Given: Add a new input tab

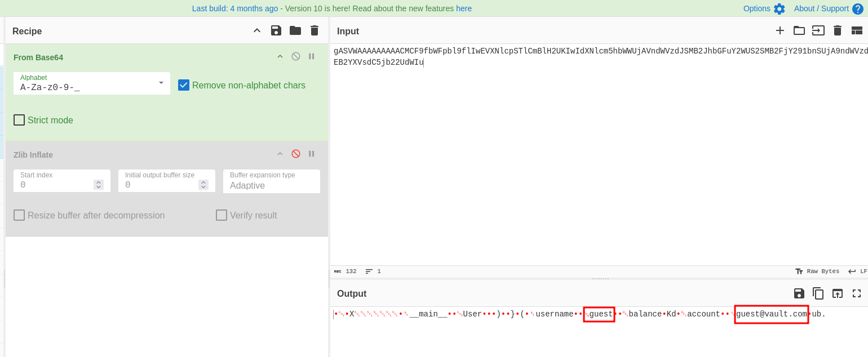Looking at the screenshot, I should point(780,30).
